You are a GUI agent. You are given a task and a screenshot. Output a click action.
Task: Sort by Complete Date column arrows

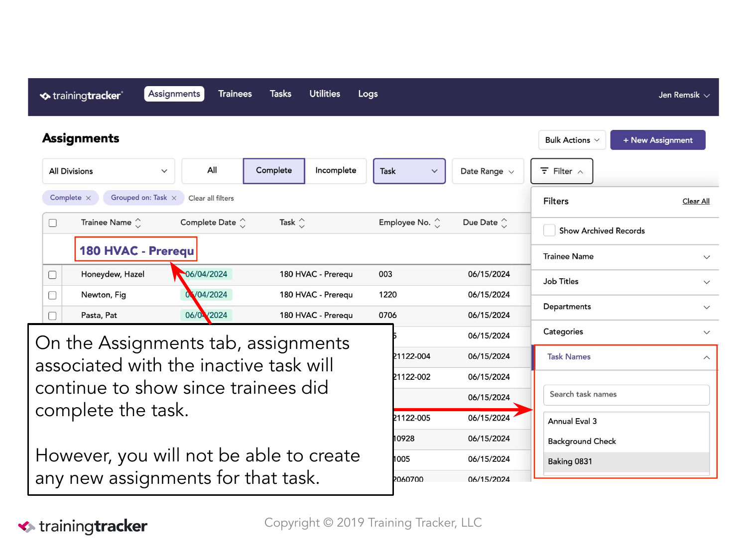(x=243, y=223)
